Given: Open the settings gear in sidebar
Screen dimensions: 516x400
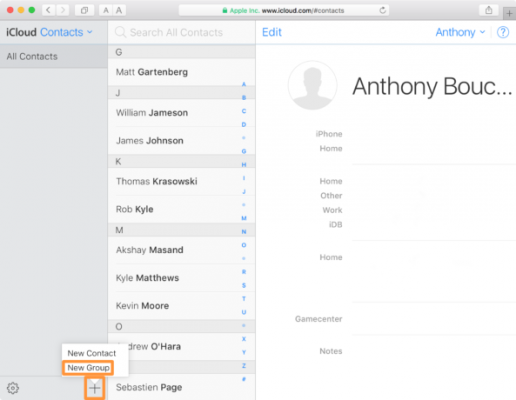Looking at the screenshot, I should pos(13,388).
